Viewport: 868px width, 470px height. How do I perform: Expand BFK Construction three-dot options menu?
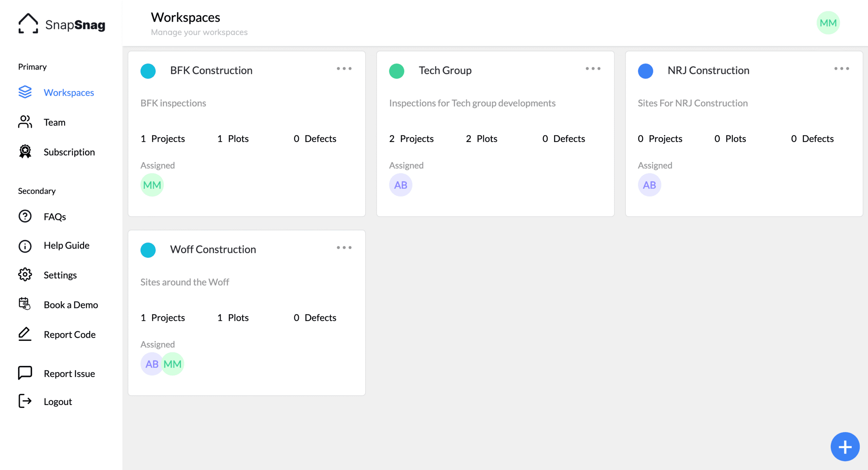tap(344, 68)
